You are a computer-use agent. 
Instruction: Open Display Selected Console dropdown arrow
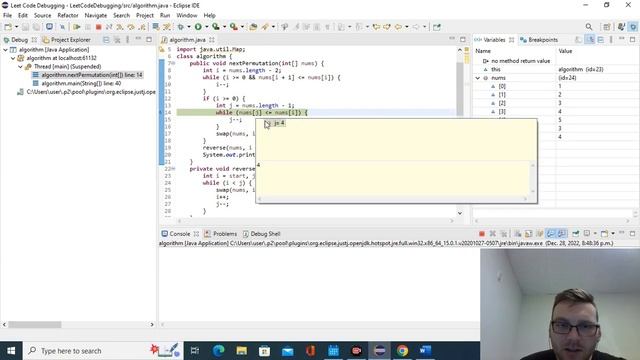pyautogui.click(x=595, y=234)
